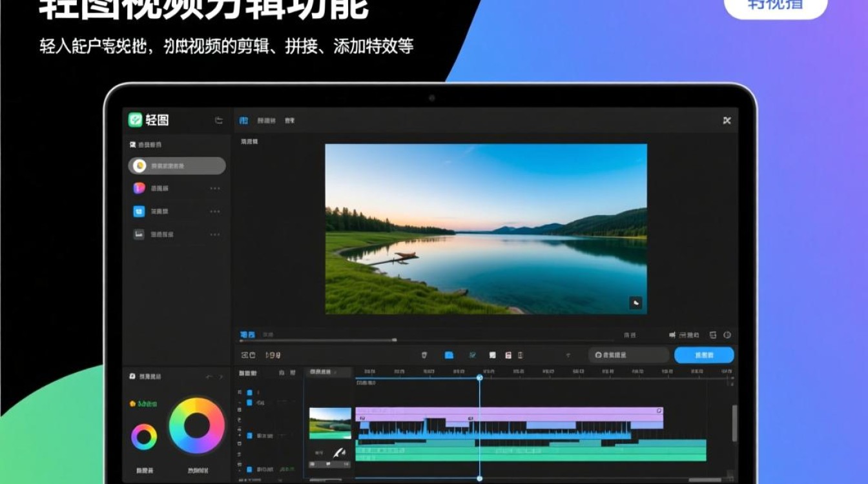Click the blue button right of search field
The width and height of the screenshot is (868, 484).
(x=704, y=355)
